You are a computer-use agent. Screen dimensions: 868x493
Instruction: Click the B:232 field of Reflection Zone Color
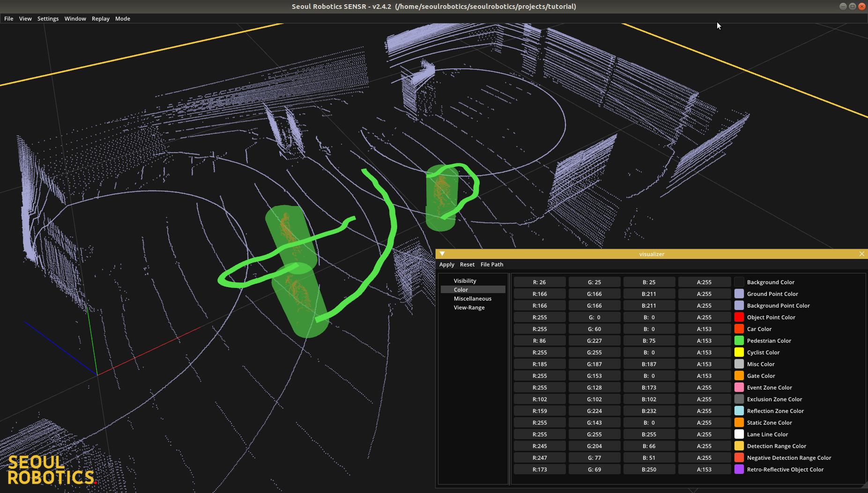[x=649, y=411]
